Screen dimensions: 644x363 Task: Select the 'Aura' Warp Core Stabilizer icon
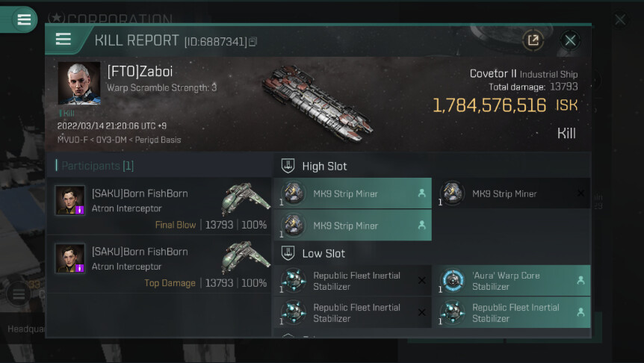click(453, 281)
